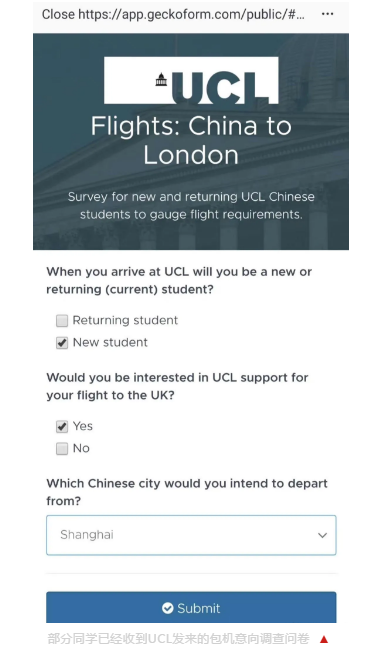
Task: Click the checkmark icon on Submit
Action: pos(167,608)
